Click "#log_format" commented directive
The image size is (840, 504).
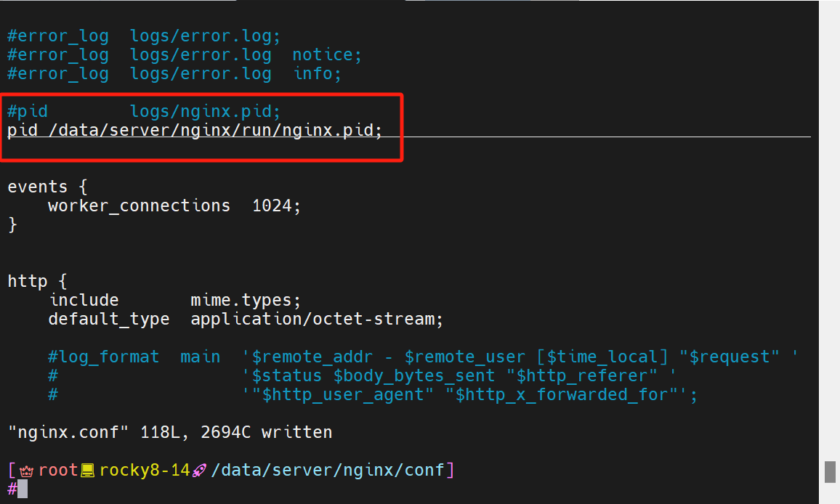click(x=103, y=357)
